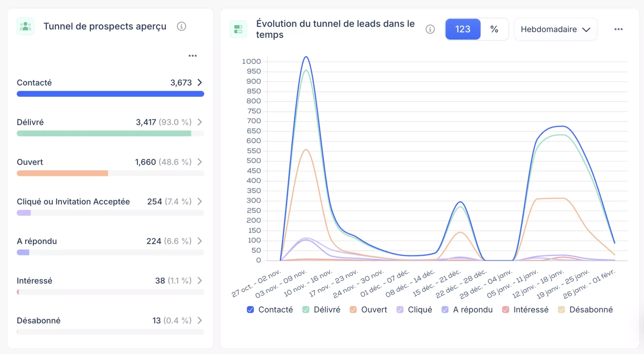Screen dimensions: 644x354
Task: Expand the Intéressé row chevron
Action: pos(200,281)
